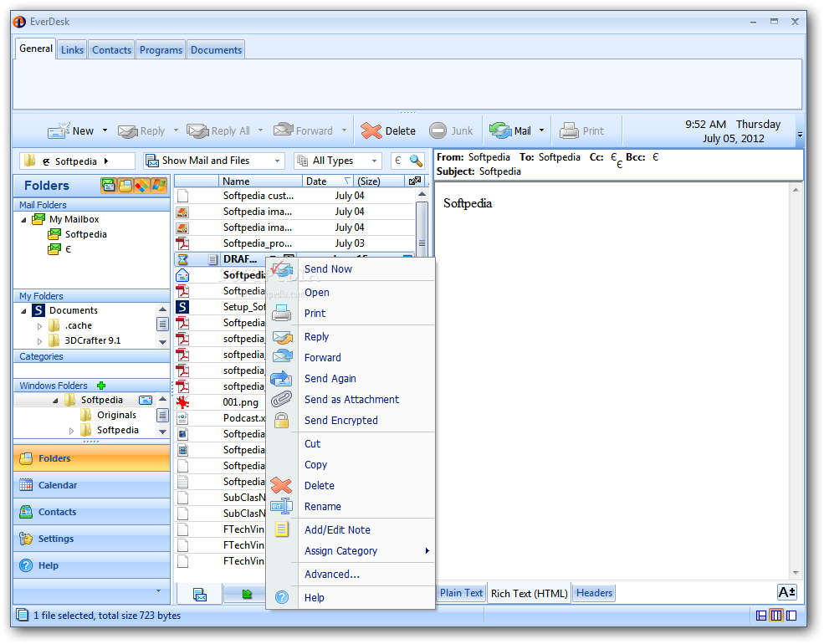Switch to three-column layout icon
The image size is (824, 644).
click(776, 616)
